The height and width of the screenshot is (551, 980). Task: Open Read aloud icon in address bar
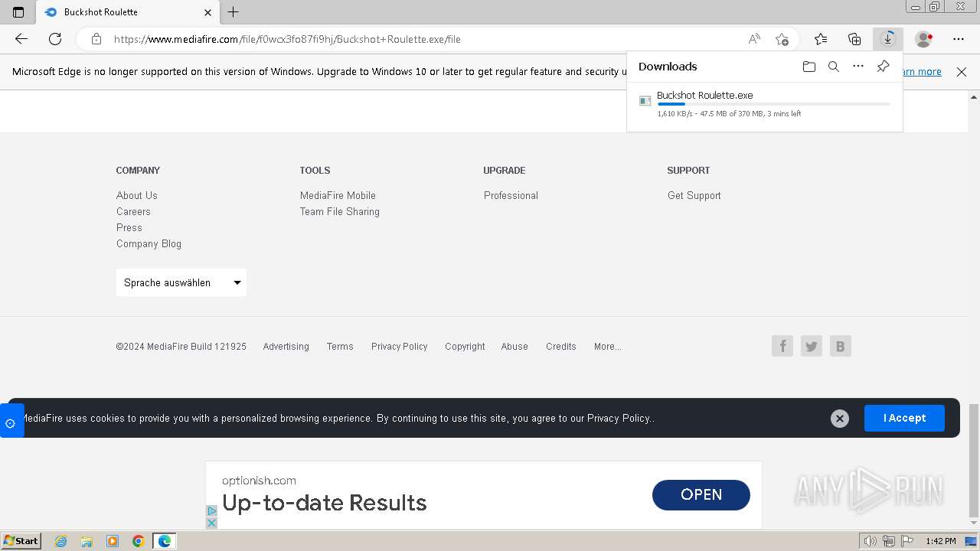point(754,39)
